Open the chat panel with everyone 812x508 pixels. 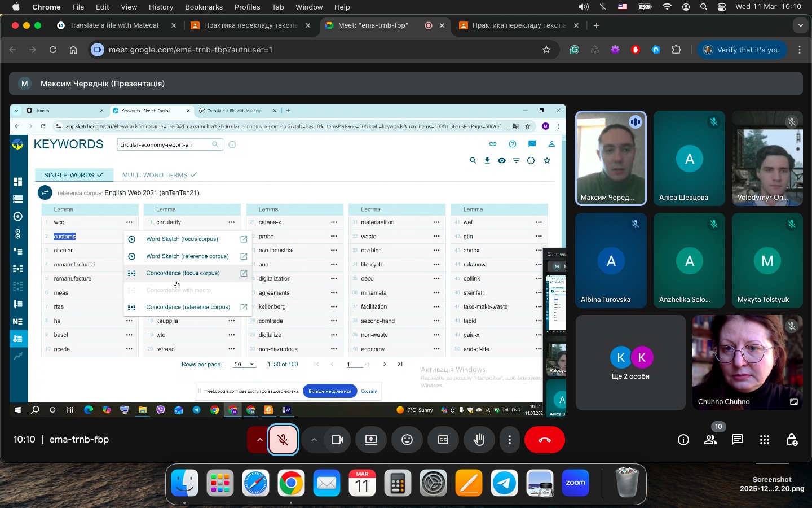737,440
